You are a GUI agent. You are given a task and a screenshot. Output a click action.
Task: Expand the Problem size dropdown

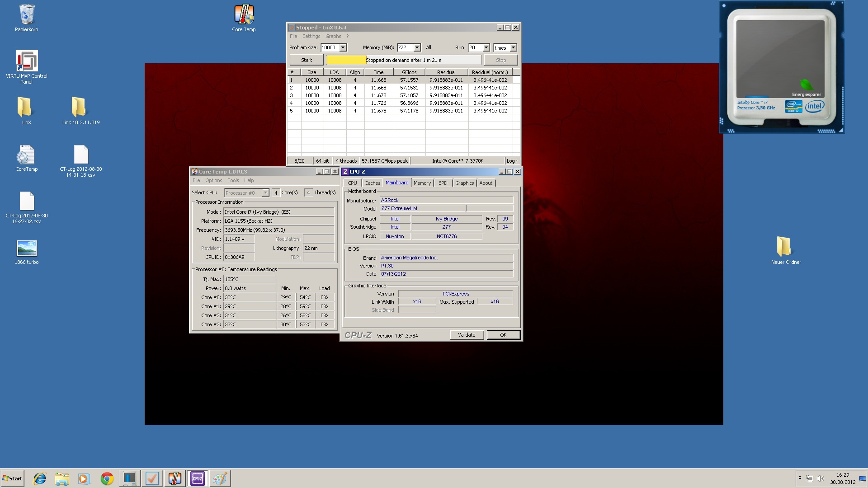(x=343, y=47)
